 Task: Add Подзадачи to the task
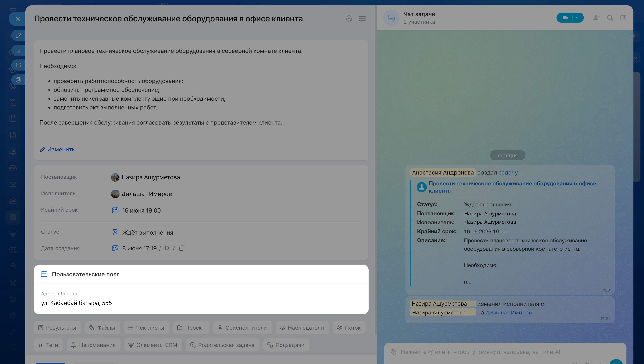pyautogui.click(x=286, y=345)
